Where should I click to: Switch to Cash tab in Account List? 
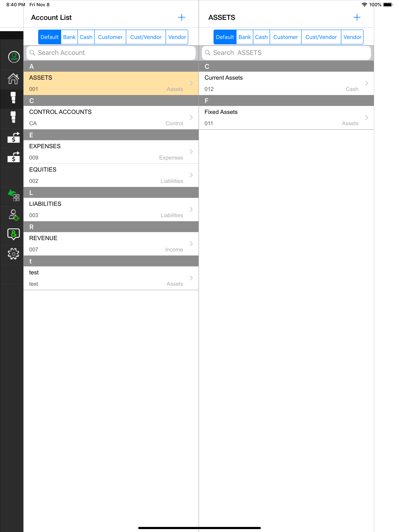(x=86, y=37)
